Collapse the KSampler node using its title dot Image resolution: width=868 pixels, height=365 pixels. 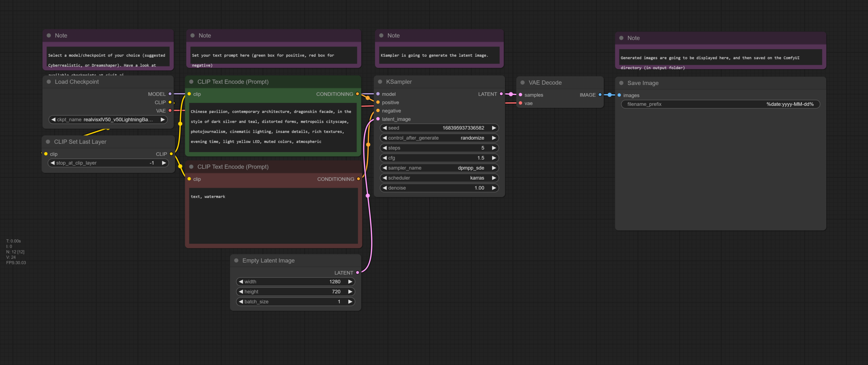tap(380, 82)
